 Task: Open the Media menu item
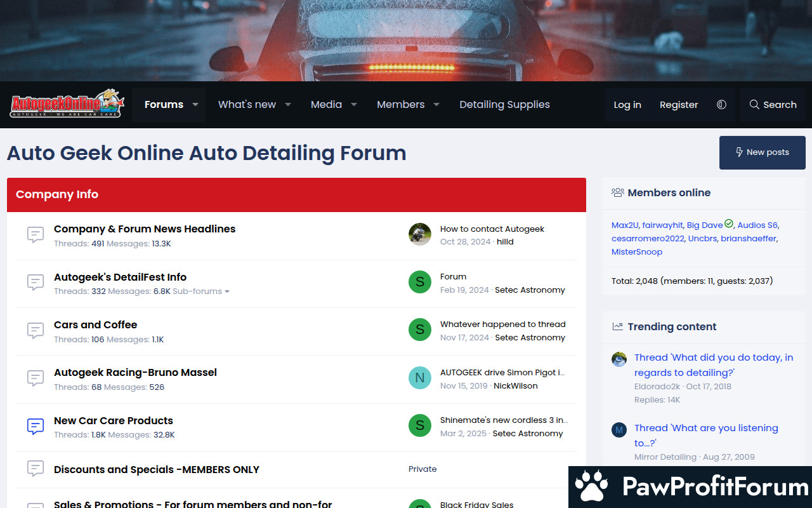(x=326, y=104)
